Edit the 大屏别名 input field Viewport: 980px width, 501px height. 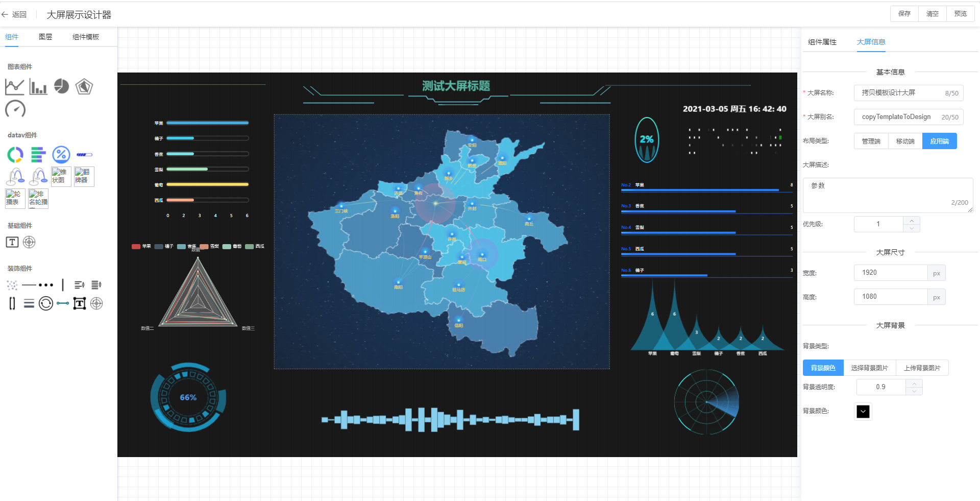click(909, 117)
